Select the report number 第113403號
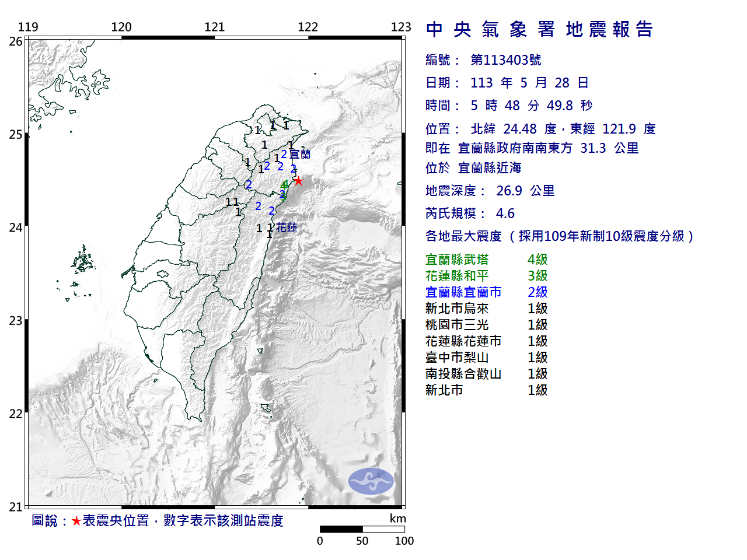 pos(506,60)
